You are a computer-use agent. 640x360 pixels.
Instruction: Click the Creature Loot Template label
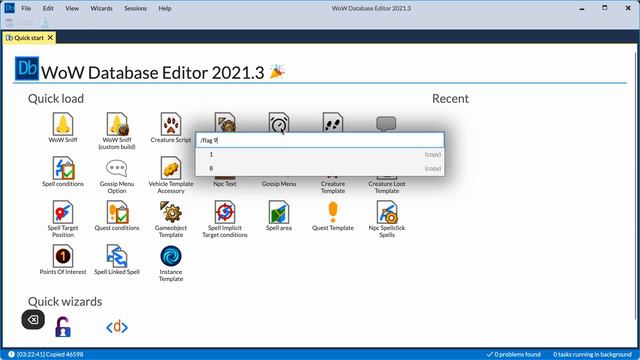point(387,187)
